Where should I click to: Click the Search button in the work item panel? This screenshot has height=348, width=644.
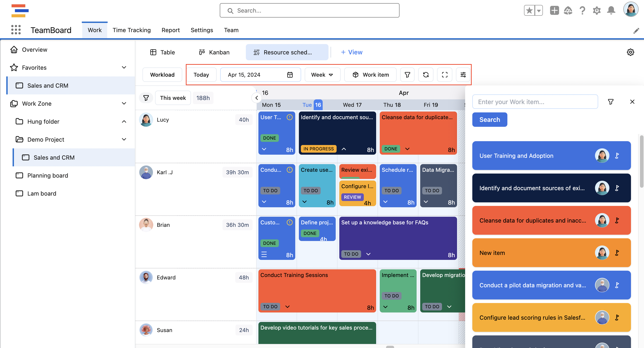click(489, 120)
